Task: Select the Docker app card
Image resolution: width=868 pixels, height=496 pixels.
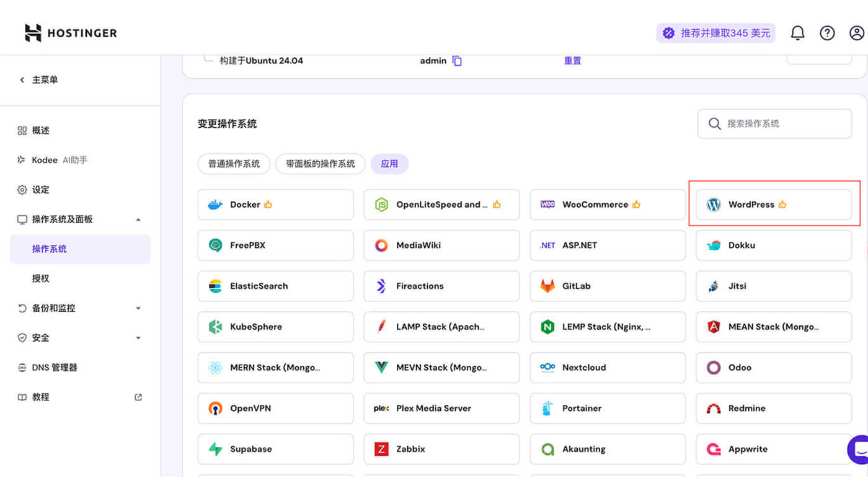Action: click(275, 205)
